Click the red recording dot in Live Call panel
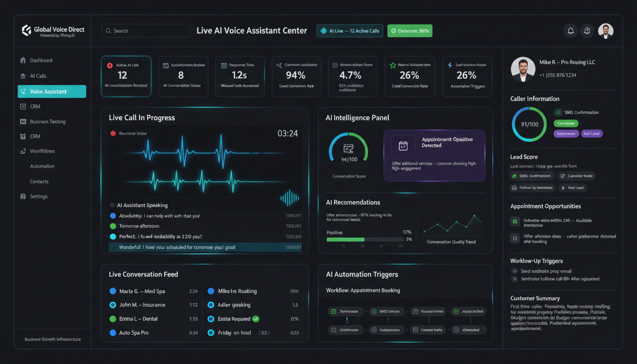This screenshot has height=364, width=637. (113, 134)
